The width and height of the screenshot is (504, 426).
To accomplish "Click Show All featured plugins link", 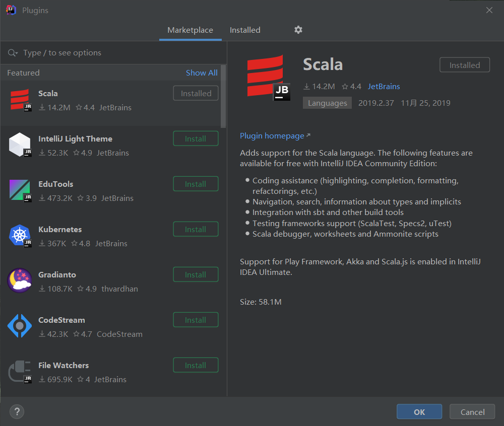I will [202, 73].
